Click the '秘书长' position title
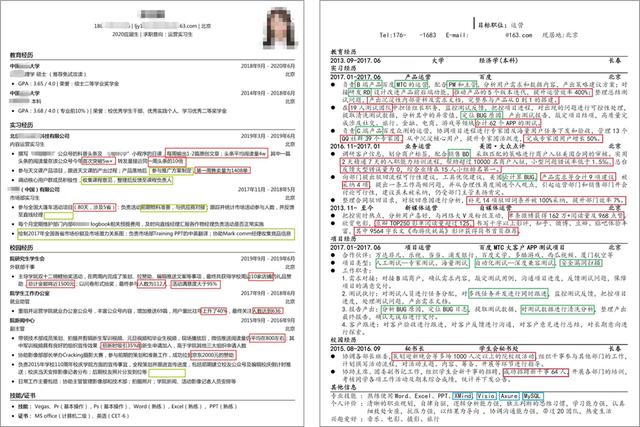640x427 pixels. pos(414,349)
